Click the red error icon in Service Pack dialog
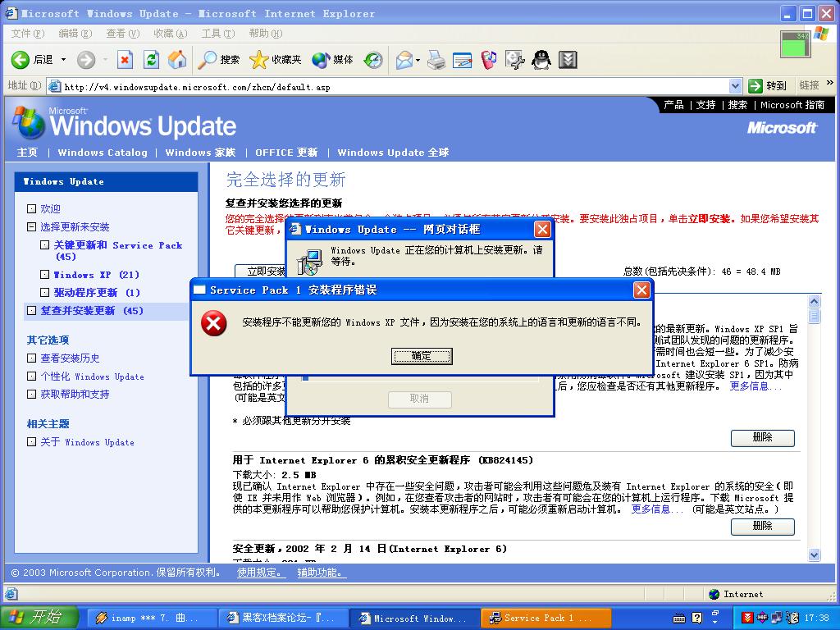This screenshot has height=630, width=840. point(214,323)
